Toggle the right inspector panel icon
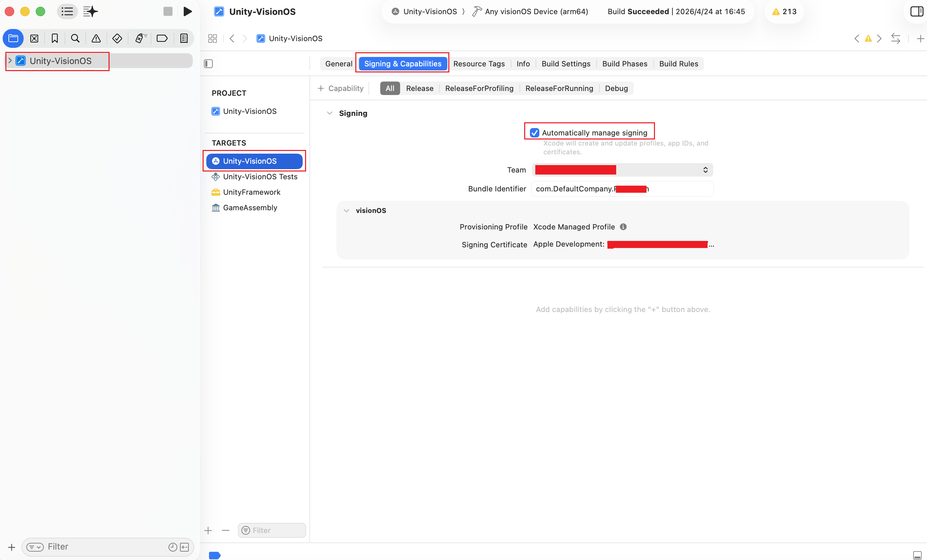The image size is (927, 560). tap(916, 11)
